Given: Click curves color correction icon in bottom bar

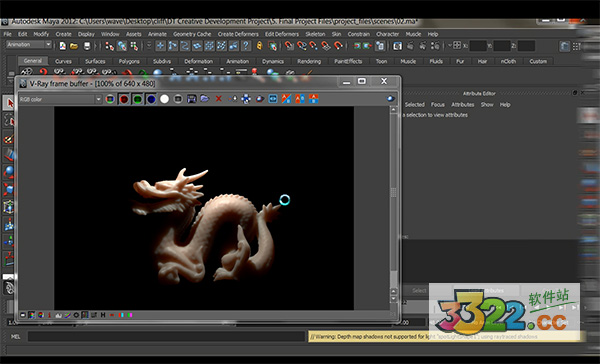Looking at the screenshot, I should coord(67,315).
